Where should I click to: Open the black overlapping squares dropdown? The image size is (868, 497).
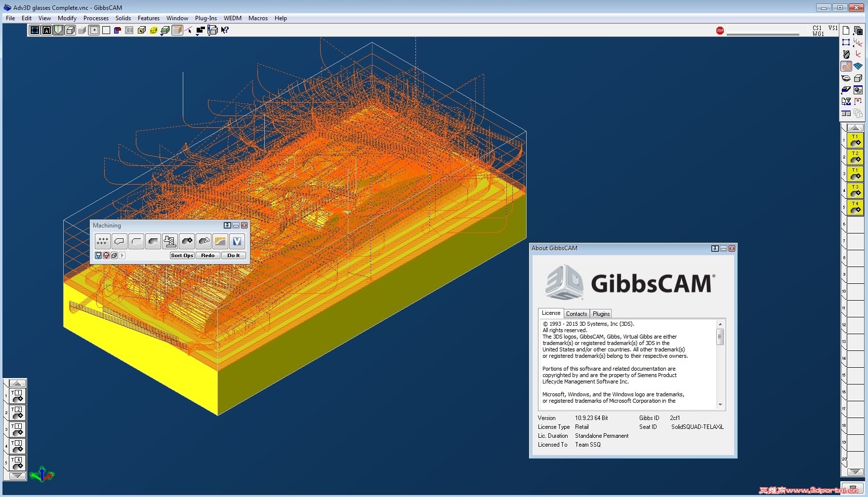pos(201,30)
